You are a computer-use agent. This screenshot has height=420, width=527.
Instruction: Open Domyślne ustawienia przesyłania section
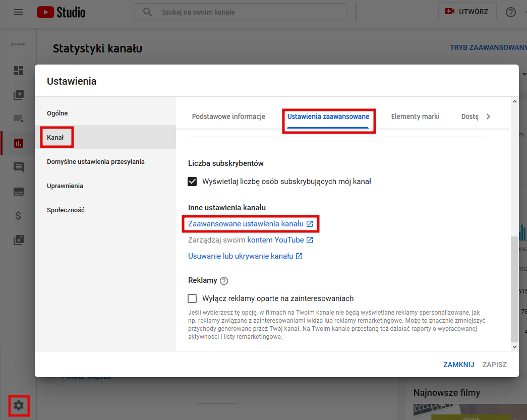coord(105,162)
